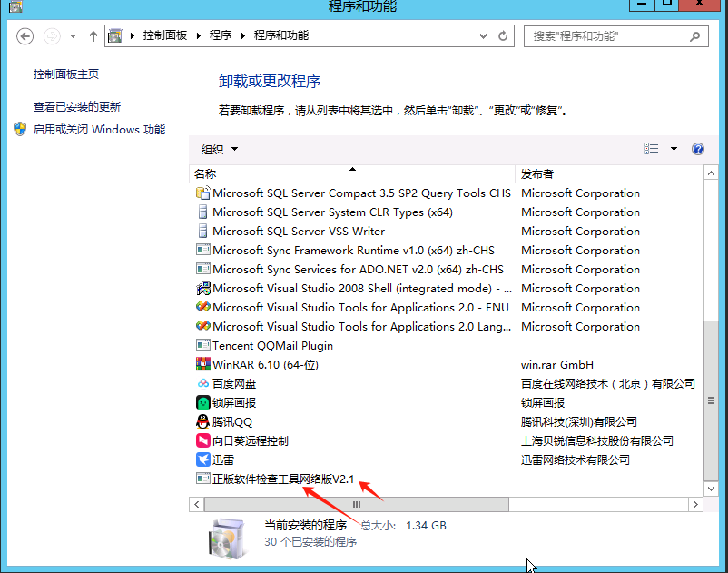Image resolution: width=728 pixels, height=573 pixels.
Task: Sort by 名称 column header
Action: (352, 174)
